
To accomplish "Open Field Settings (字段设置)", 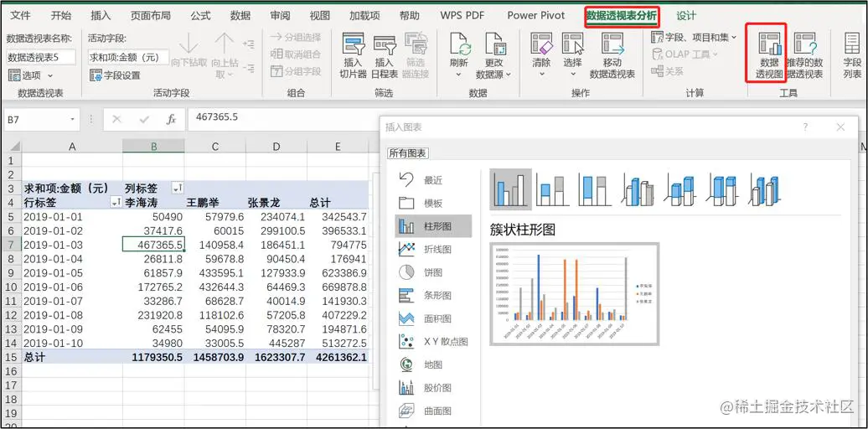I will [x=115, y=75].
